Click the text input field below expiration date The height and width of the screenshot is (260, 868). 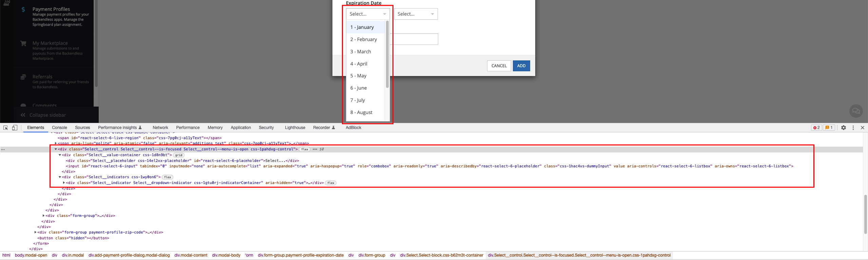[414, 39]
